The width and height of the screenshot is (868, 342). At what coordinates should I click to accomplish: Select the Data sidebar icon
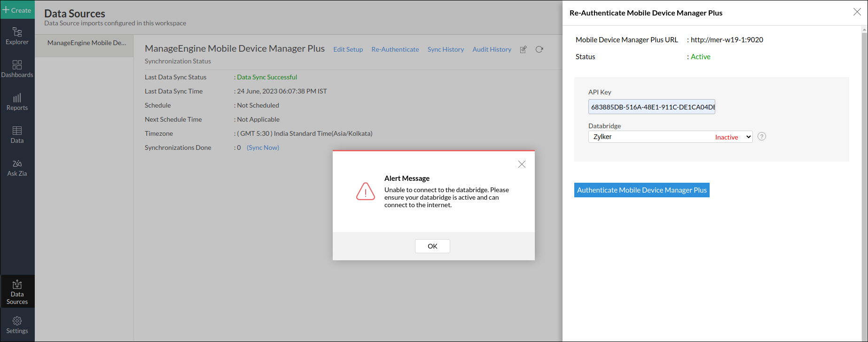[17, 135]
